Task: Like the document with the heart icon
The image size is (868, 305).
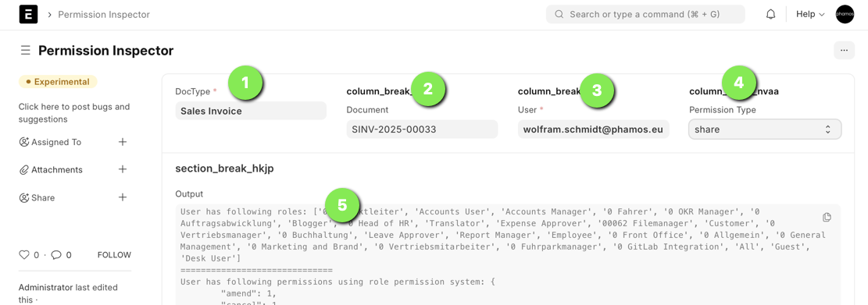Action: pyautogui.click(x=23, y=255)
